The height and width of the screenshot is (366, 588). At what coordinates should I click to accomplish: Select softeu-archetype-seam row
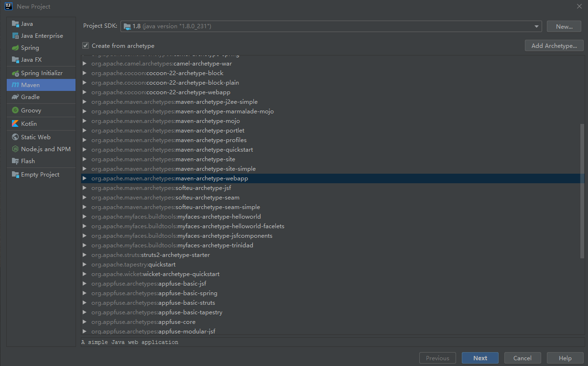point(332,198)
